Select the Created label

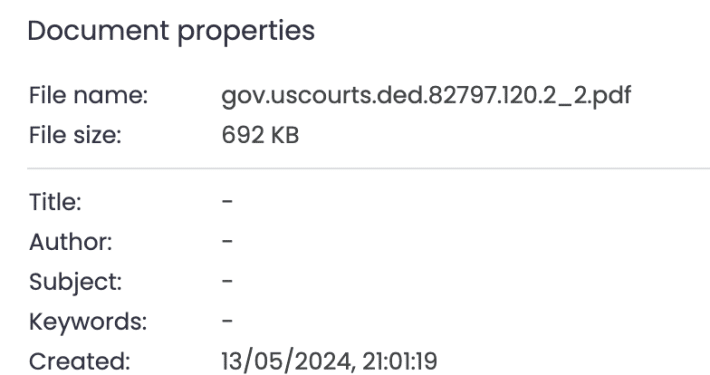pos(80,361)
